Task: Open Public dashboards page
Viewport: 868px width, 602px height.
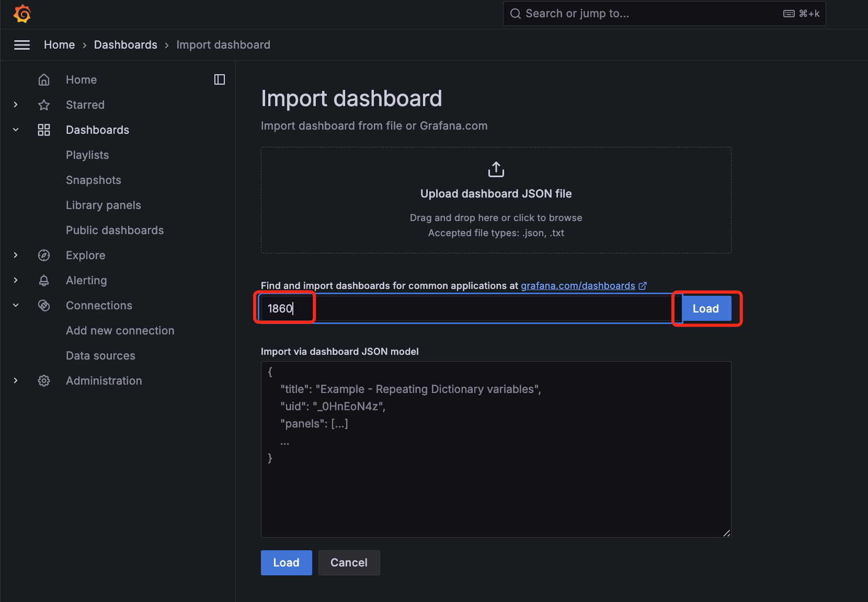Action: (x=115, y=230)
